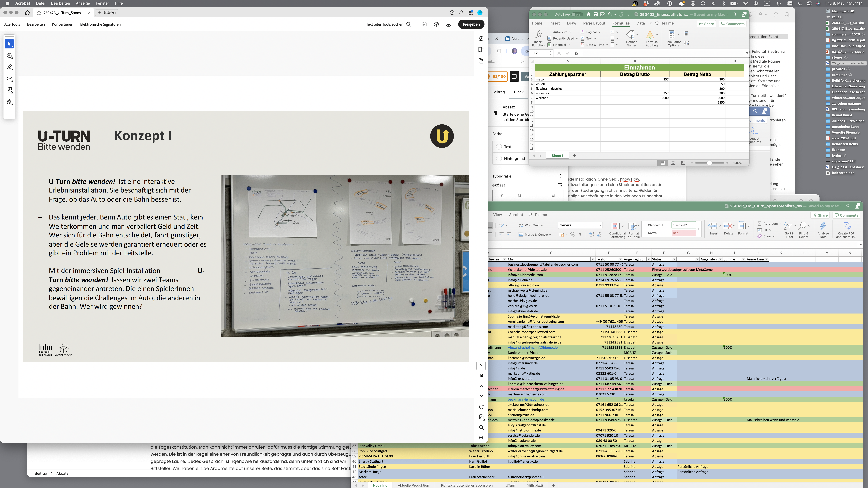Open the page thumbnails panel in Acrobat
This screenshot has width=868, height=488.
481,61
